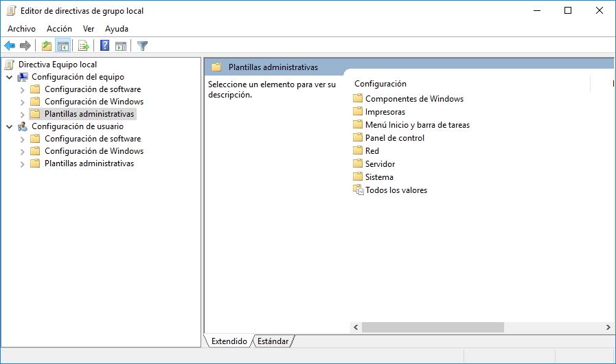The image size is (616, 364).
Task: Click the Componentes de Windows folder icon
Action: coord(358,98)
